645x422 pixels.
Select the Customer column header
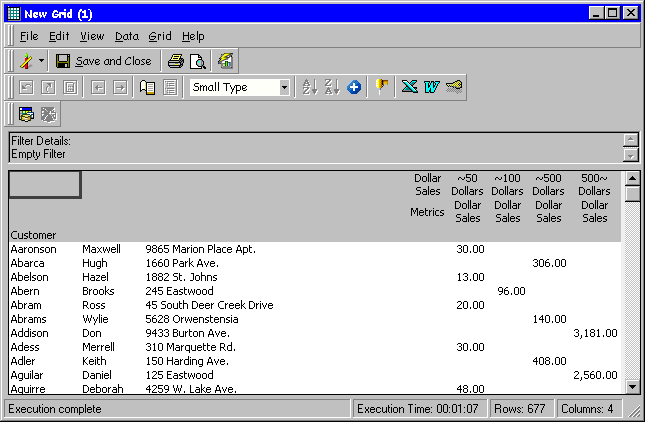coord(33,235)
